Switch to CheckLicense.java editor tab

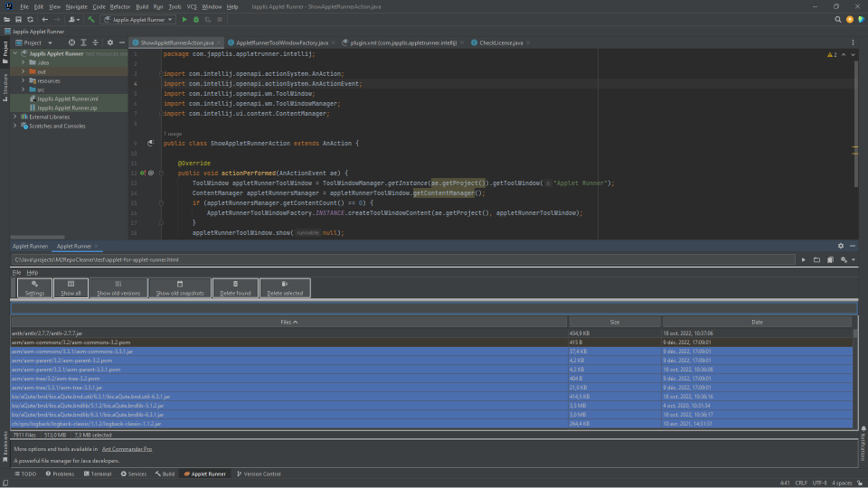pyautogui.click(x=500, y=42)
